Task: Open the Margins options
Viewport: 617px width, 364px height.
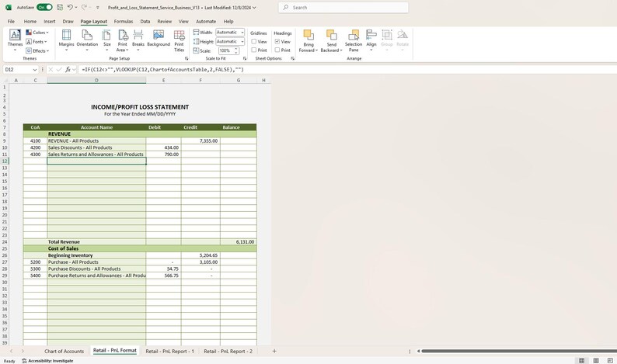Action: [x=66, y=40]
